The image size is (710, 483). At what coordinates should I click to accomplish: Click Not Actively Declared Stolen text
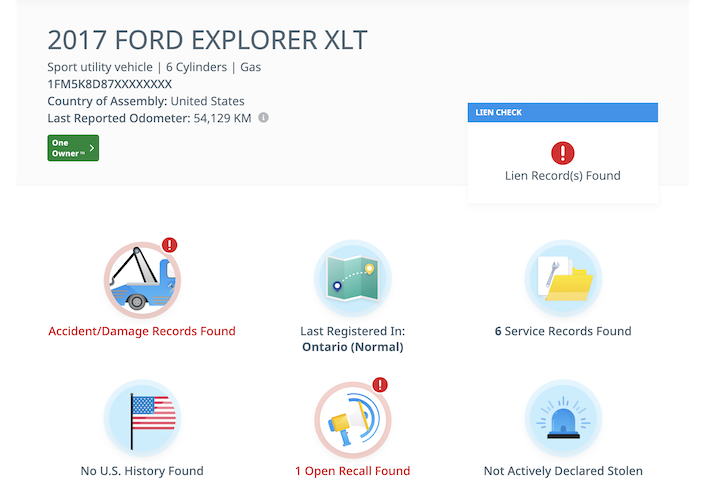pos(563,471)
